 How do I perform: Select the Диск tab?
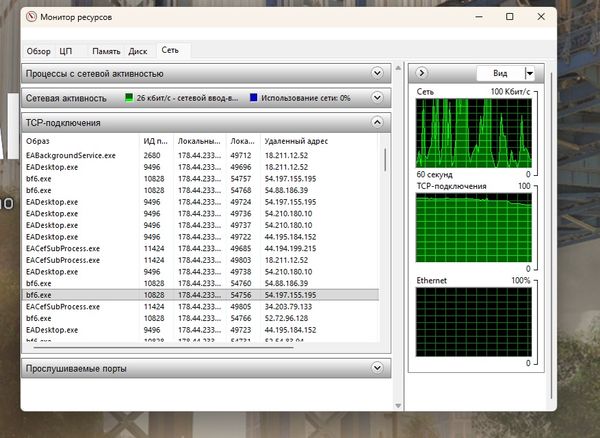tap(138, 50)
